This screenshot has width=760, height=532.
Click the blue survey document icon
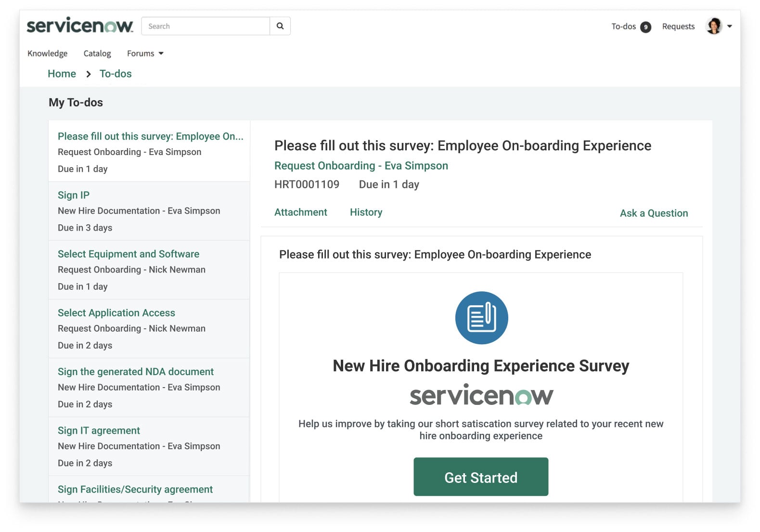481,318
